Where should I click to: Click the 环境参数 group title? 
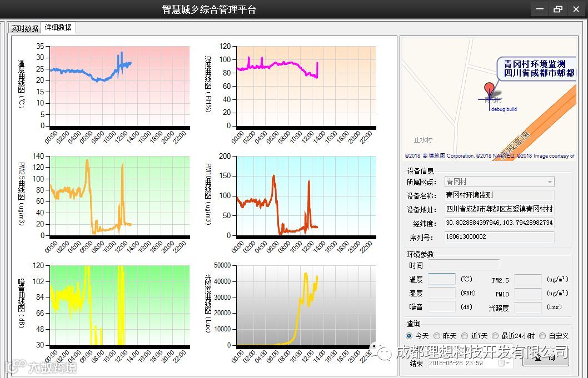(x=420, y=254)
